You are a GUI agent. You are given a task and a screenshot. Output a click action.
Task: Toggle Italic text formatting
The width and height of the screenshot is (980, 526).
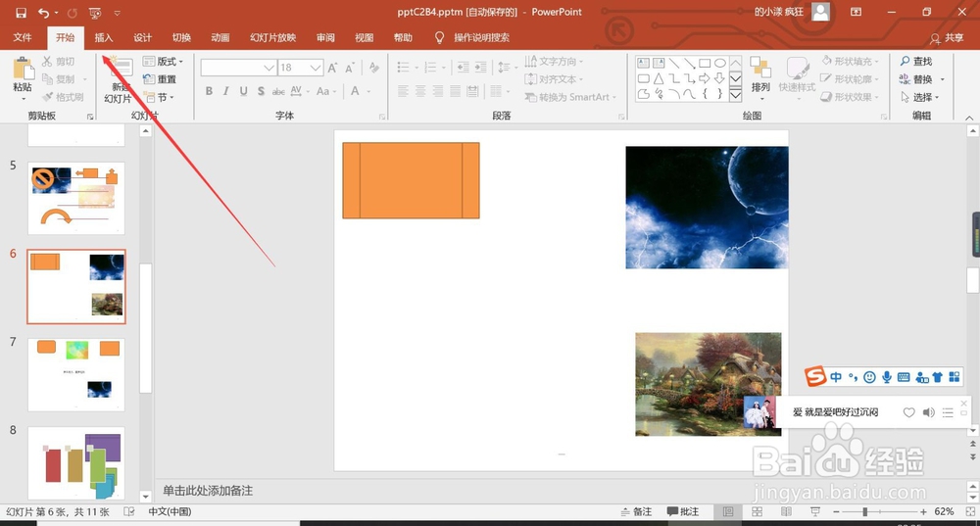tap(226, 91)
